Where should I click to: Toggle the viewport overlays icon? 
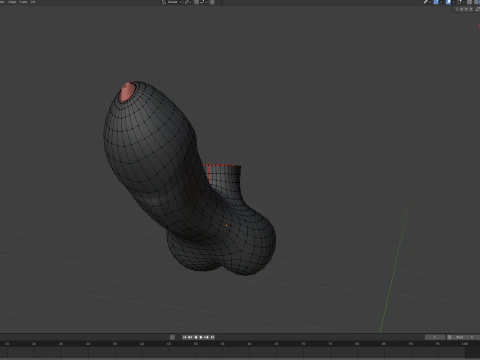(x=448, y=2)
